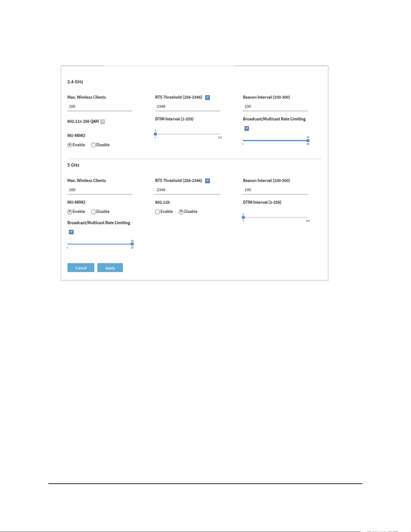The width and height of the screenshot is (411, 532).
Task: Toggle the 2.4 GHz RTS Threshold checkbox
Action: tap(207, 97)
